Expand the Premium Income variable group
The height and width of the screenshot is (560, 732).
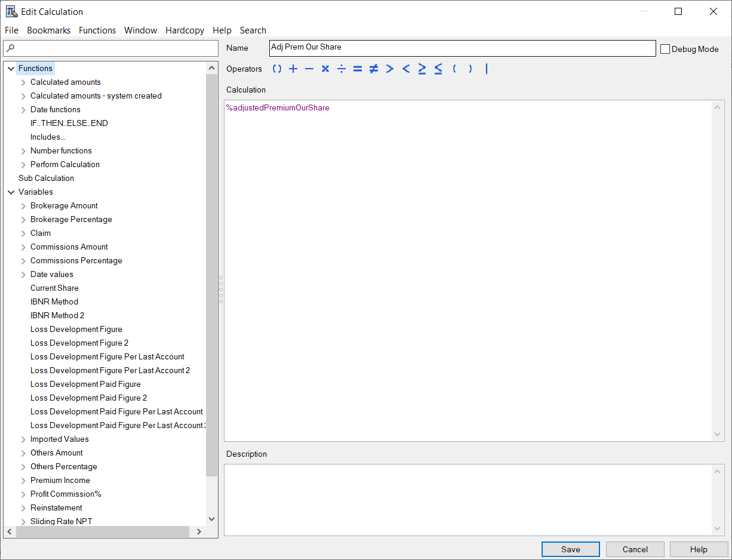[23, 480]
